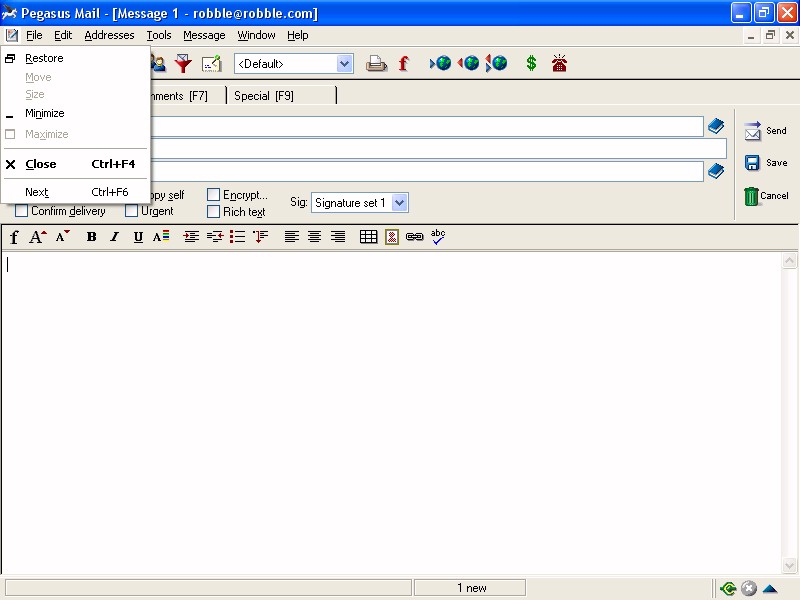The width and height of the screenshot is (800, 600).
Task: Switch to the Special [F9] tab
Action: (x=282, y=95)
